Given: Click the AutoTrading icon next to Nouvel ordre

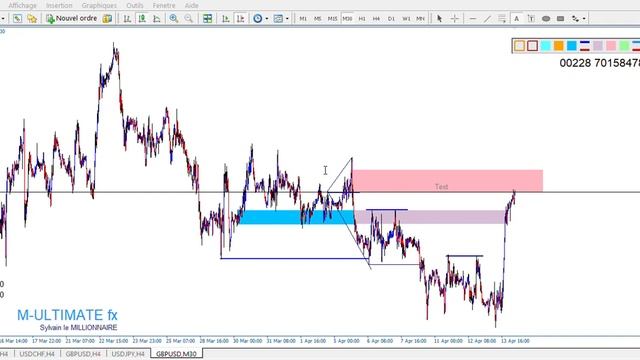Looking at the screenshot, I should pos(107,18).
